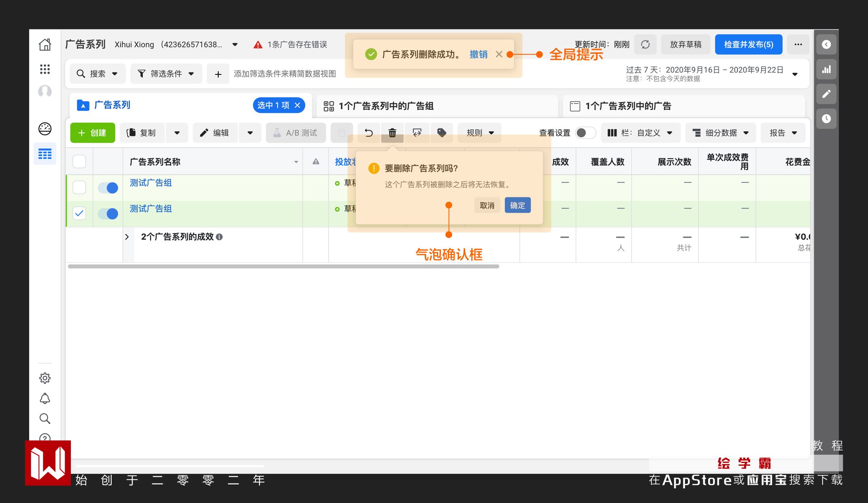Open the 筛选条件 dropdown
This screenshot has width=868, height=503.
click(166, 74)
